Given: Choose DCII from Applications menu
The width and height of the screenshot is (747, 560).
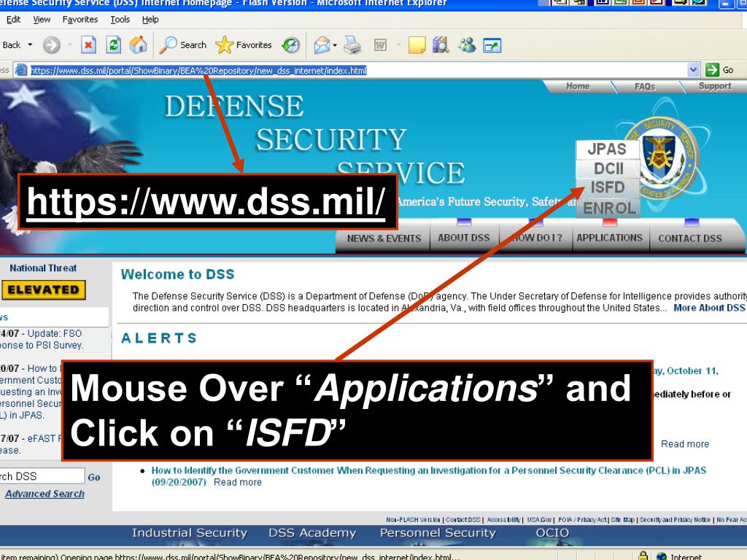Looking at the screenshot, I should click(608, 168).
